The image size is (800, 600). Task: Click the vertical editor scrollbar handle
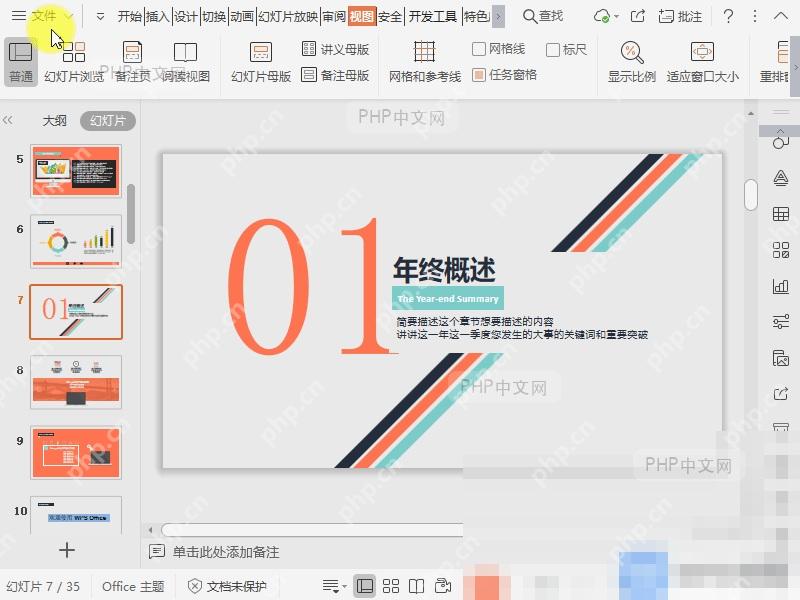pos(751,194)
